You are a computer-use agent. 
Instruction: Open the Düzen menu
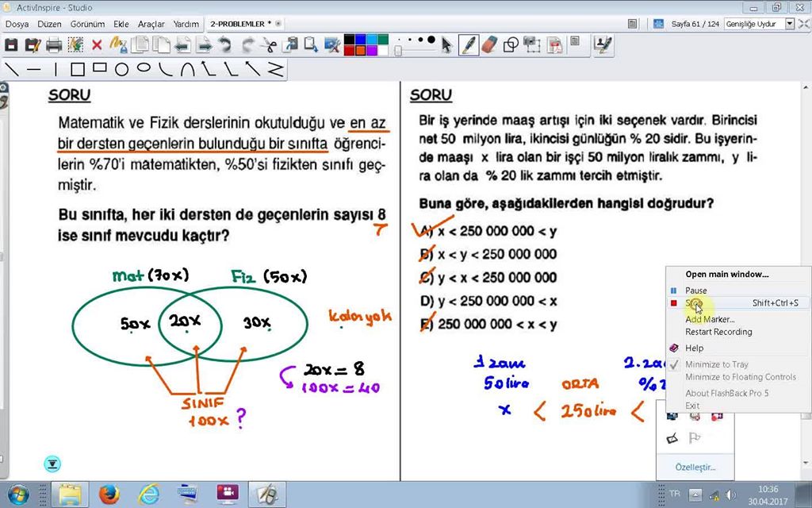coord(49,24)
